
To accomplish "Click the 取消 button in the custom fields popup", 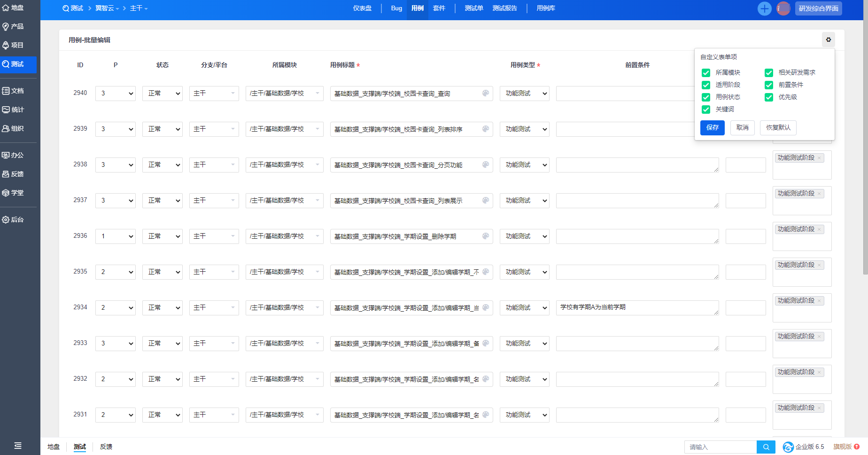I will tap(743, 128).
